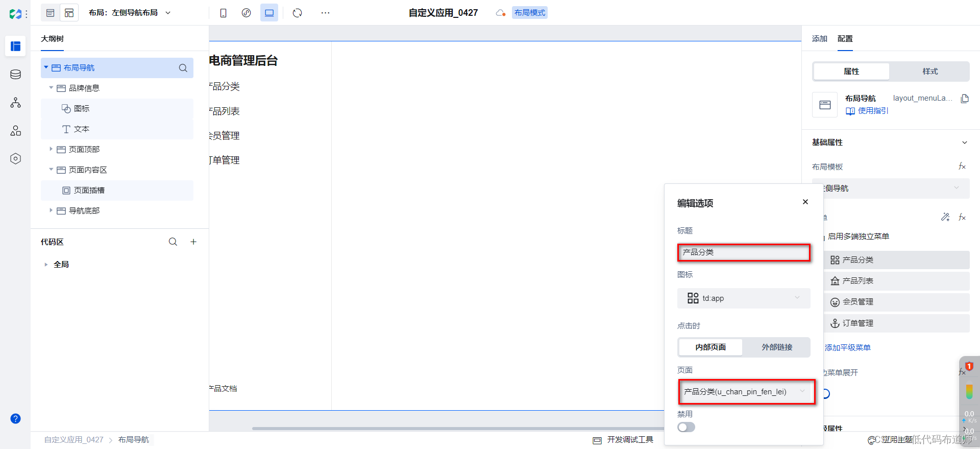Open the td:app icon dropdown
This screenshot has height=449, width=980.
tap(744, 298)
